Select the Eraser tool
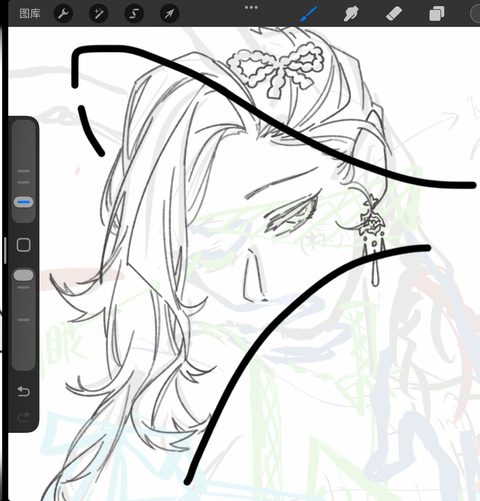Screen dimensions: 480x501 tap(394, 14)
